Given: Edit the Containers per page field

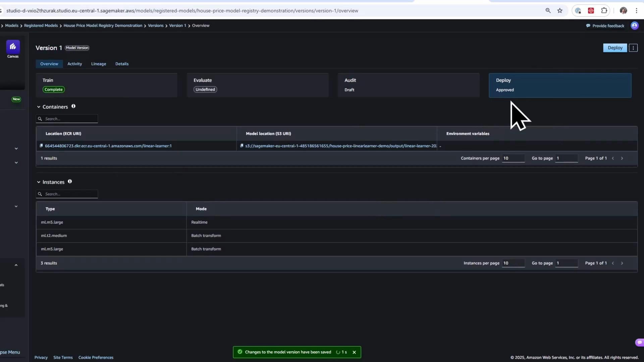Looking at the screenshot, I should 513,158.
